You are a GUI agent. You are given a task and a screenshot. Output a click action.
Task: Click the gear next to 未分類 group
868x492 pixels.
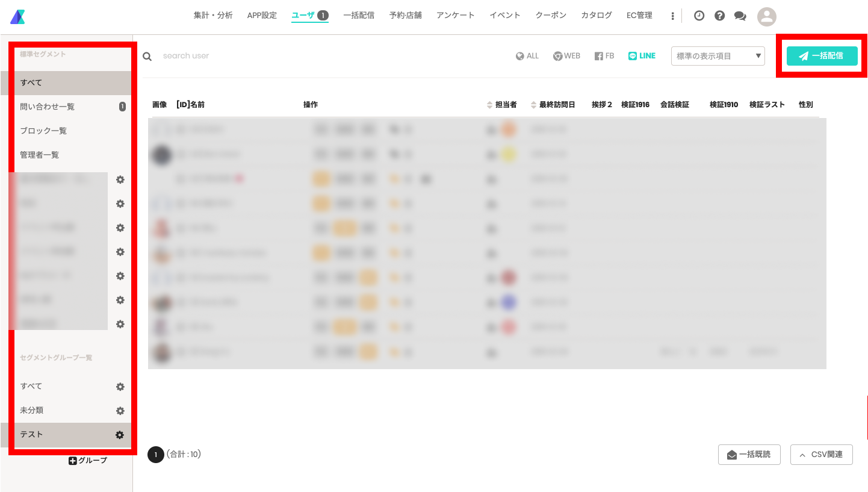[x=120, y=411]
